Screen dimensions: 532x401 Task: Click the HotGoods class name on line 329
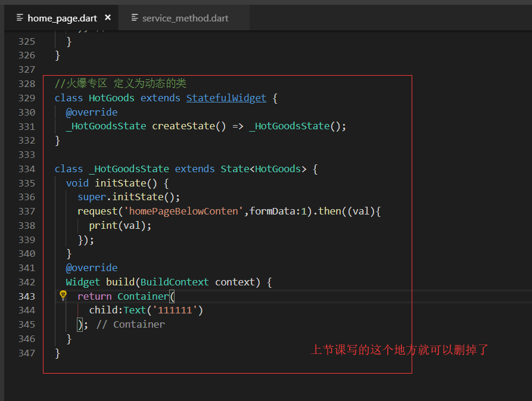click(111, 98)
